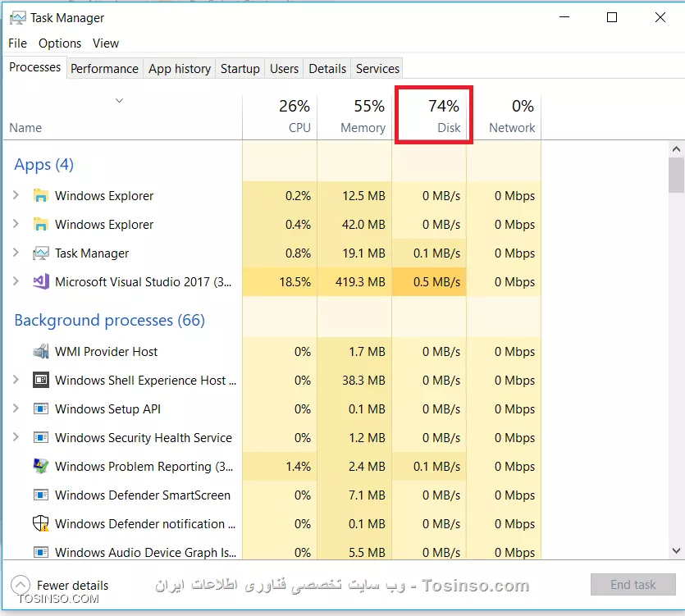Sort by the CPU column header
Image resolution: width=685 pixels, height=616 pixels.
[x=280, y=116]
